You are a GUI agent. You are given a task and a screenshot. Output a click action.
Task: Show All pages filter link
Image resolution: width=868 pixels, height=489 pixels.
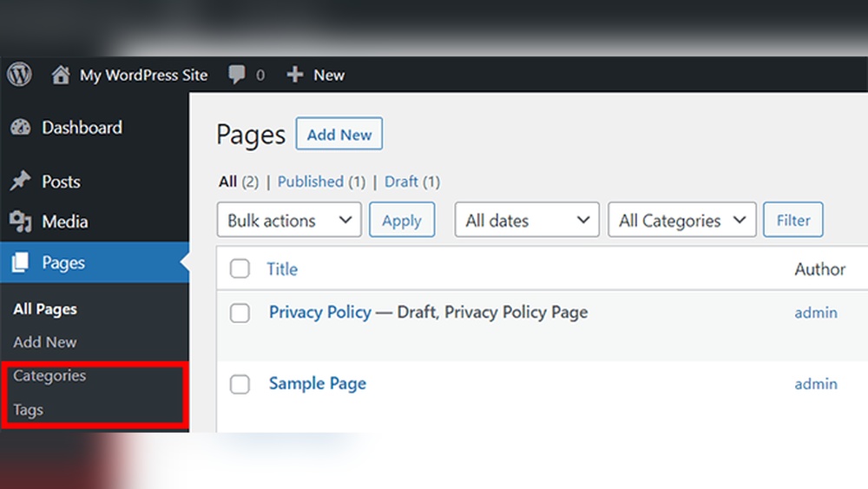point(227,182)
